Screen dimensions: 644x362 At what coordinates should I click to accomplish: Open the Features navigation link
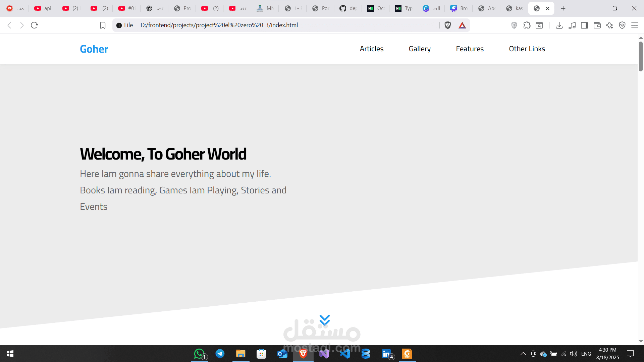pyautogui.click(x=470, y=49)
